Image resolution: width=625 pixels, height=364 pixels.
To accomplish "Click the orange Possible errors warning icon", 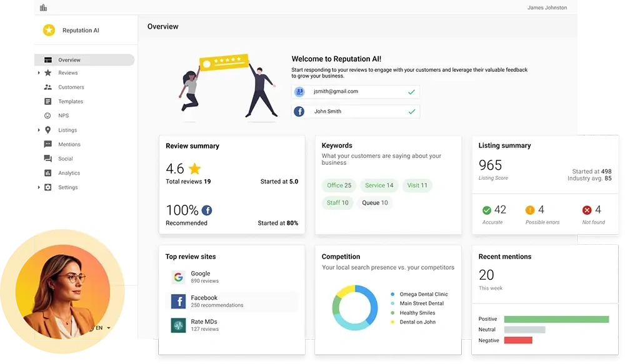I will (x=530, y=210).
